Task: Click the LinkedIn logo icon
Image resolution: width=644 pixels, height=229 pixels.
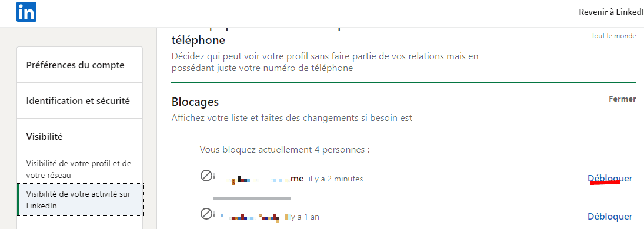Action: (26, 12)
